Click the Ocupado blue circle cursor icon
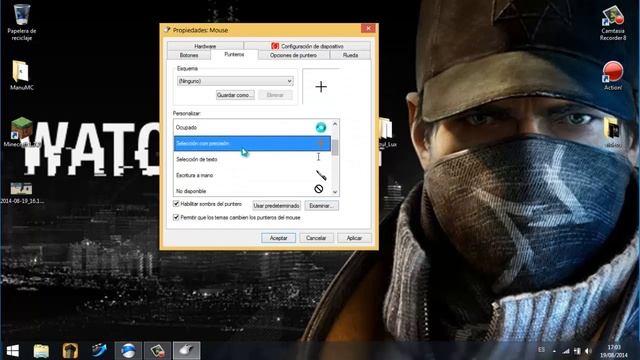The image size is (640, 360). point(321,127)
